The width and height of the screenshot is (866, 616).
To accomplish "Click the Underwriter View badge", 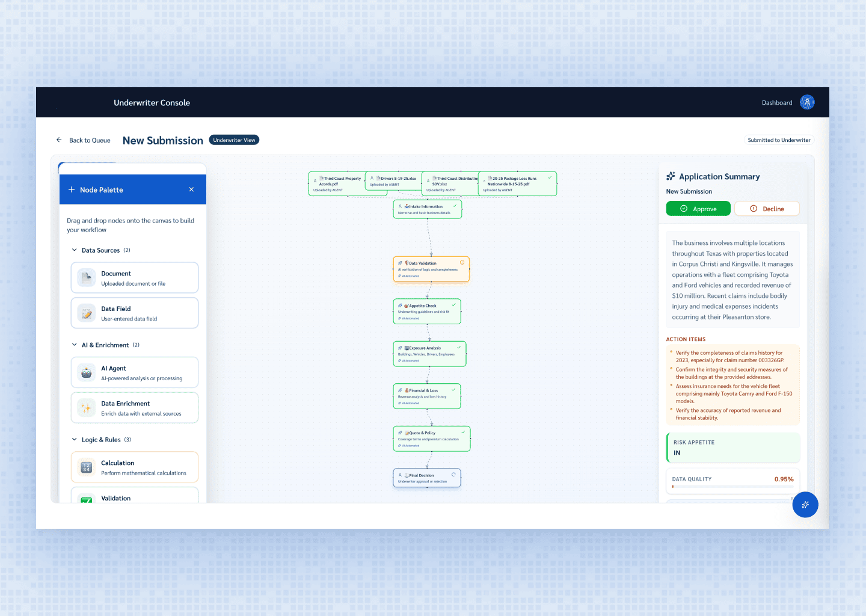I will click(x=234, y=140).
